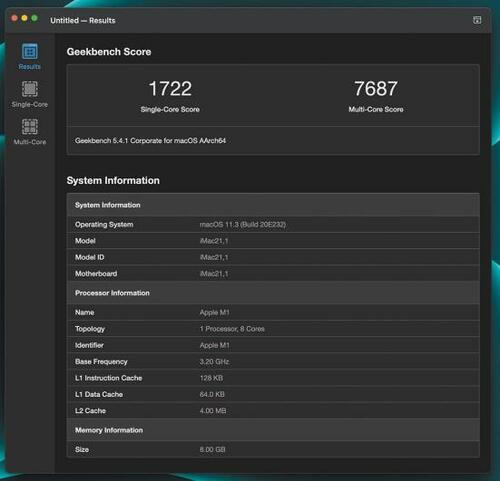Open the Results view icon in sidebar
This screenshot has height=481, width=500.
(x=30, y=52)
